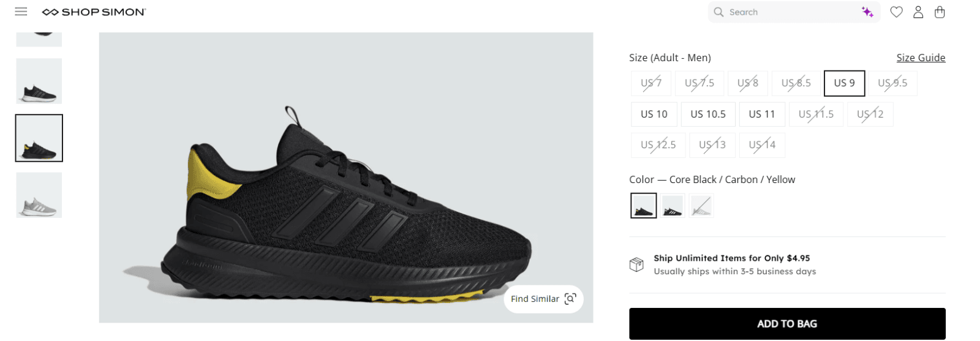Viewport: 980px width, 341px height.
Task: Open the wishlist heart icon
Action: [x=896, y=12]
